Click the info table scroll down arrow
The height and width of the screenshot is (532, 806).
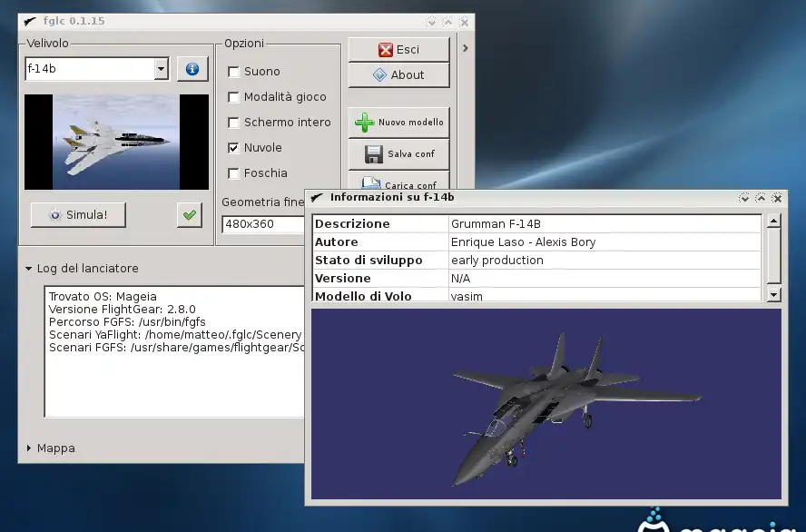(x=773, y=294)
